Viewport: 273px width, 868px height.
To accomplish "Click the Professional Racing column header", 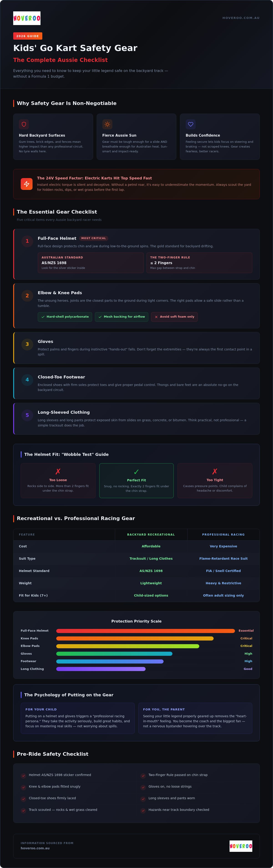I will (223, 534).
